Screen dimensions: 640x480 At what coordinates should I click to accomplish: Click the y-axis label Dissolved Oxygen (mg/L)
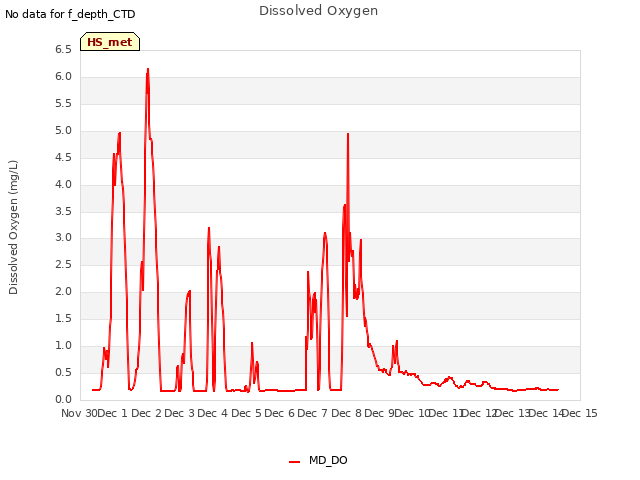pos(13,227)
